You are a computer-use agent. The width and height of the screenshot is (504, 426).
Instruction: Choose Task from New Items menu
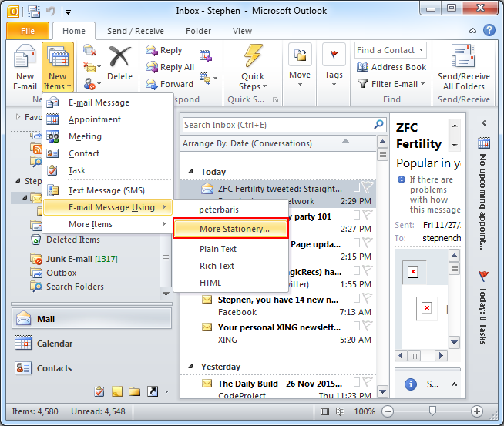(108, 170)
